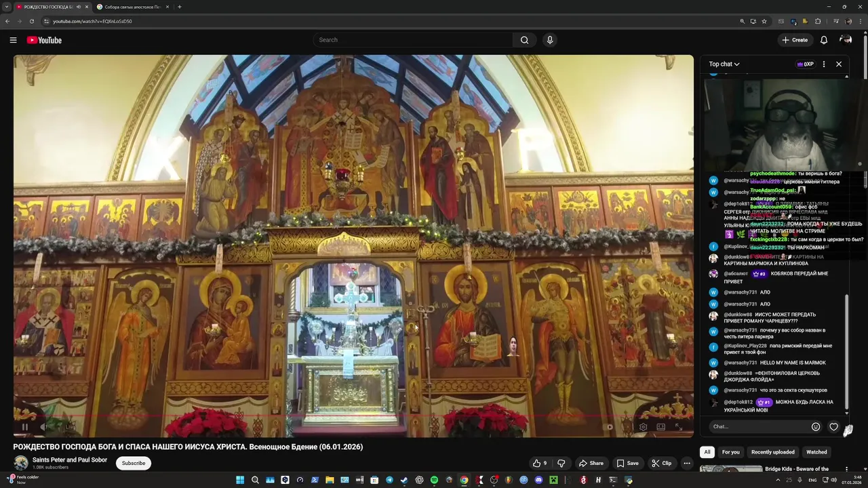Screen dimensions: 868x488
Task: Select the All filter chip
Action: tap(707, 452)
